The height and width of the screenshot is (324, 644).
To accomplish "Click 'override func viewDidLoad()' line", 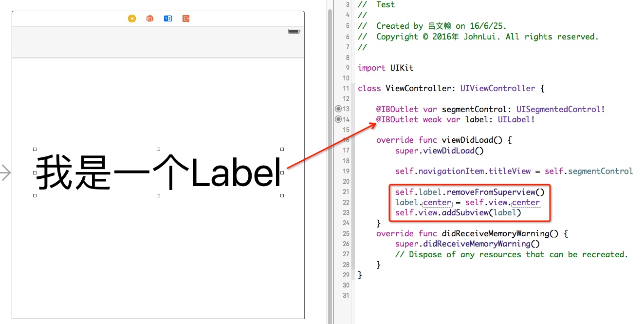I will point(444,140).
